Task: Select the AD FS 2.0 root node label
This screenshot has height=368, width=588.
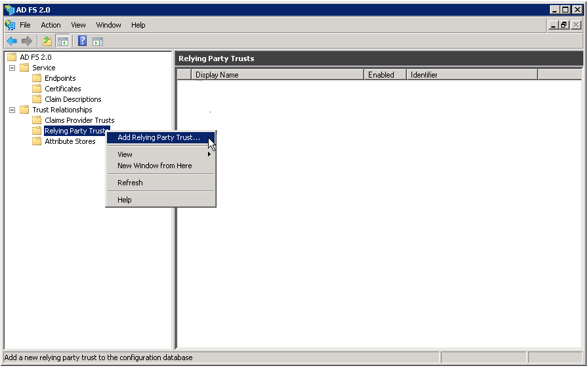Action: click(35, 57)
